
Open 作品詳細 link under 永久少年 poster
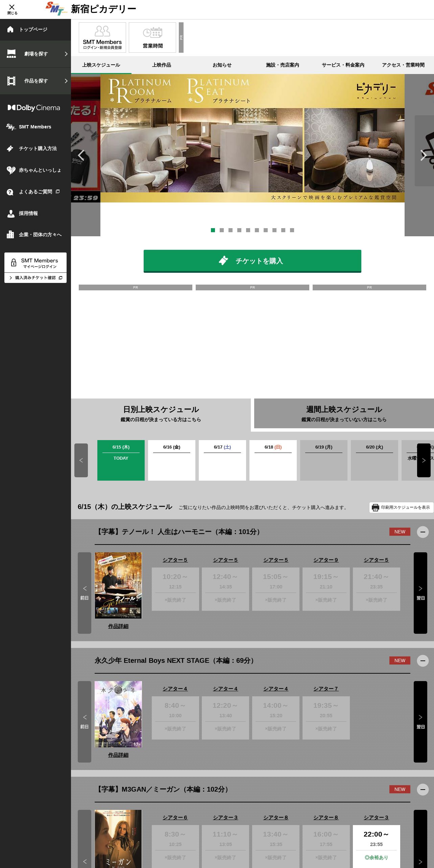(x=118, y=755)
